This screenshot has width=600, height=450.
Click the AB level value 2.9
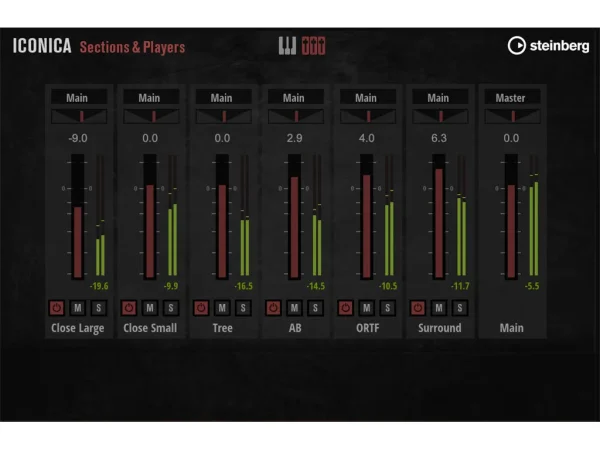[x=294, y=138]
